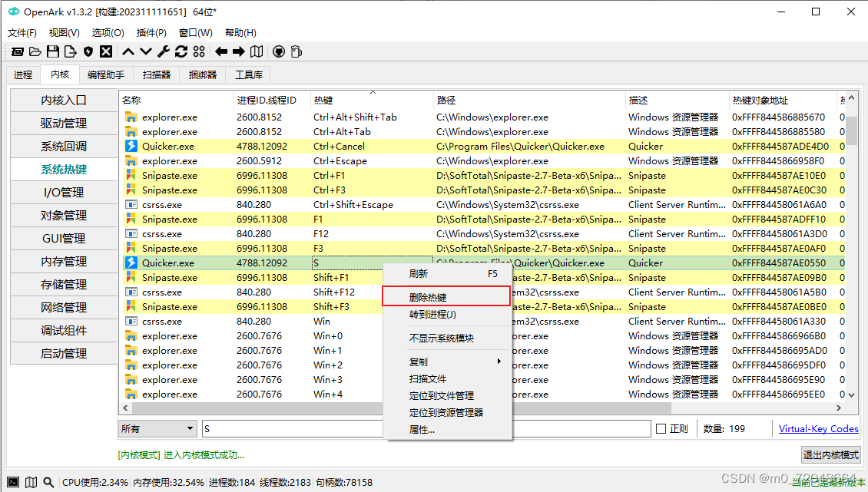
Task: Choose 定位到资源管理器 in the context menu
Action: (447, 412)
